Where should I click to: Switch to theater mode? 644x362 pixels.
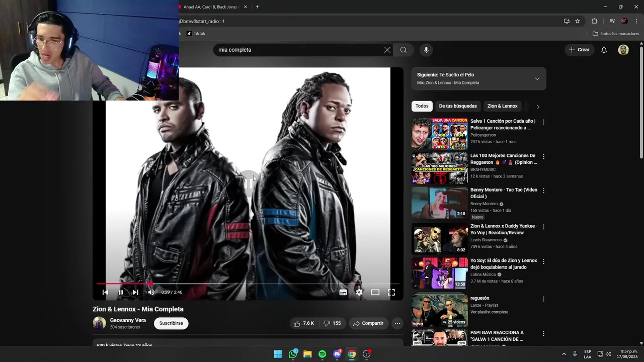point(375,292)
